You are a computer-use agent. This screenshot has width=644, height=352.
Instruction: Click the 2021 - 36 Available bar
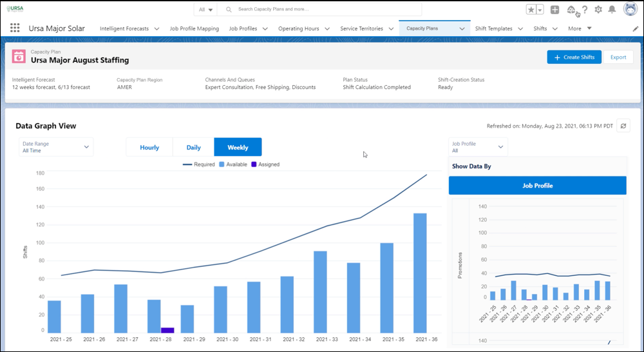point(420,273)
